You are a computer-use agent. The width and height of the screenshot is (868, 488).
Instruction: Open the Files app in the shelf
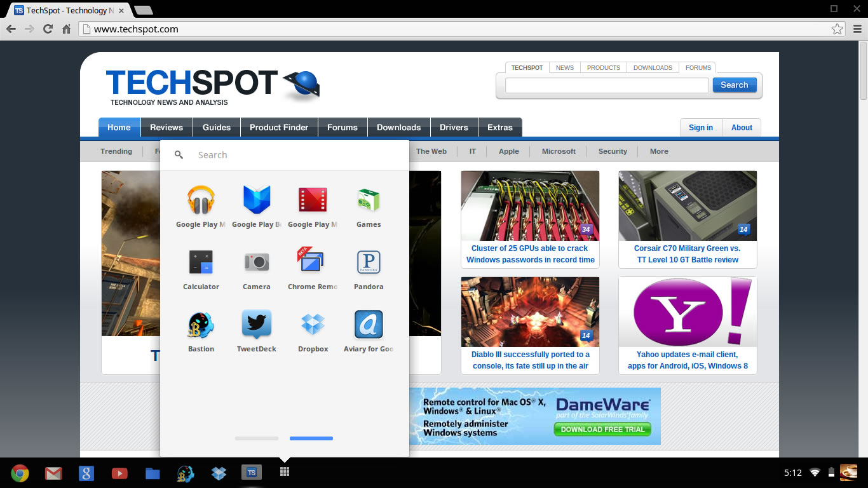pos(153,473)
